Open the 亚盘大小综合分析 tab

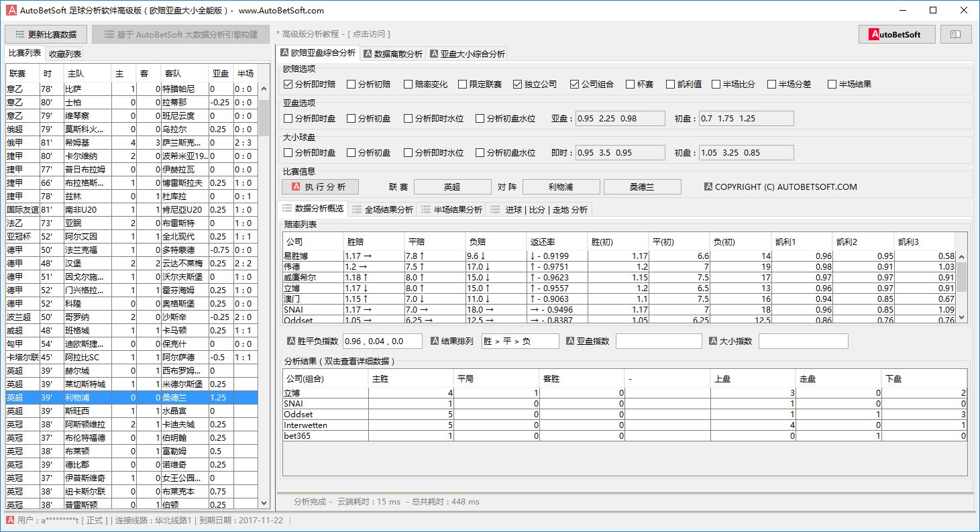tap(468, 54)
